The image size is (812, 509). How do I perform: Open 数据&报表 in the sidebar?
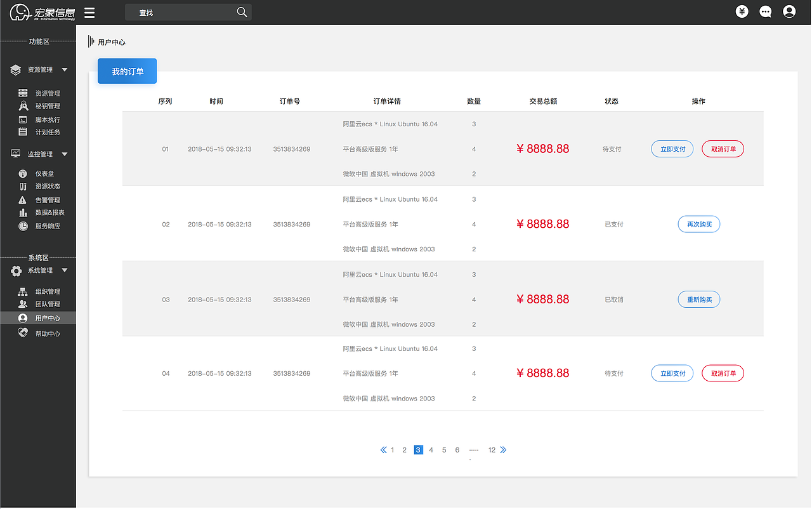click(x=50, y=213)
